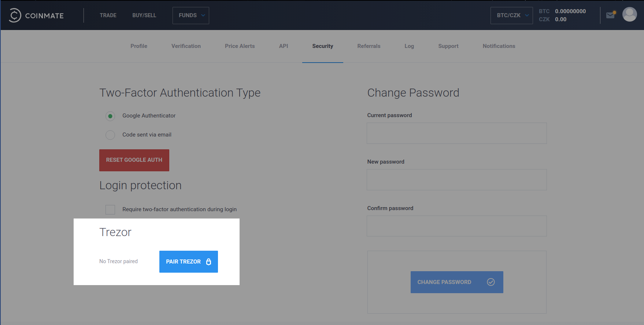This screenshot has height=325, width=644.
Task: Open the Notifications tab
Action: coord(499,46)
